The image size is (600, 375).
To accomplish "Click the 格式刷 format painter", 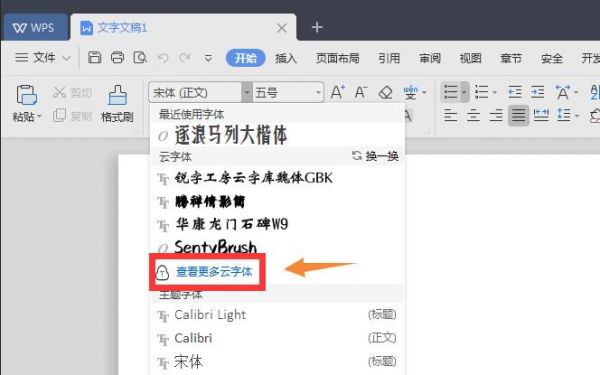I will (x=117, y=103).
